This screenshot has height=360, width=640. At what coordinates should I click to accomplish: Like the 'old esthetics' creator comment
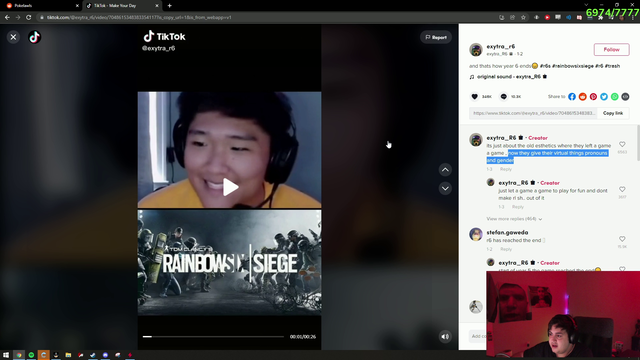pos(622,144)
